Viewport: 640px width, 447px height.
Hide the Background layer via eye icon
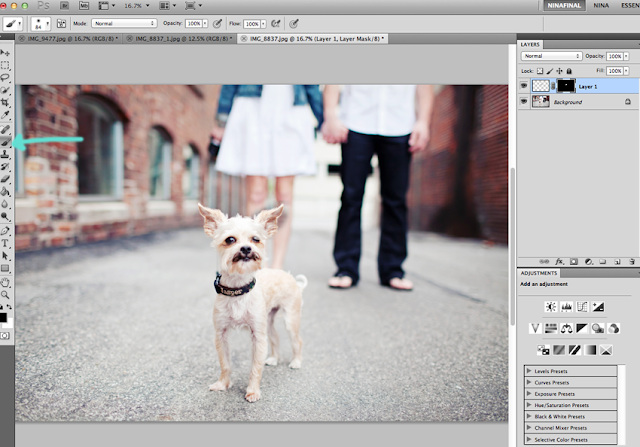pyautogui.click(x=525, y=102)
